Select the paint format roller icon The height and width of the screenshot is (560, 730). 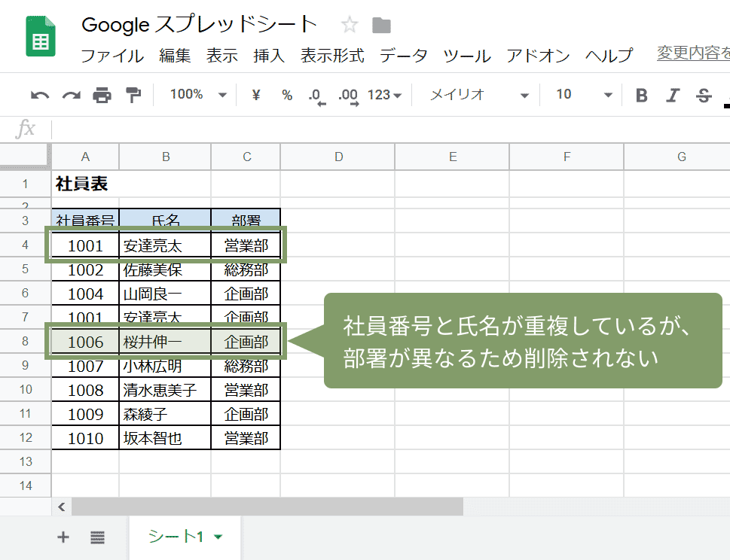133,95
